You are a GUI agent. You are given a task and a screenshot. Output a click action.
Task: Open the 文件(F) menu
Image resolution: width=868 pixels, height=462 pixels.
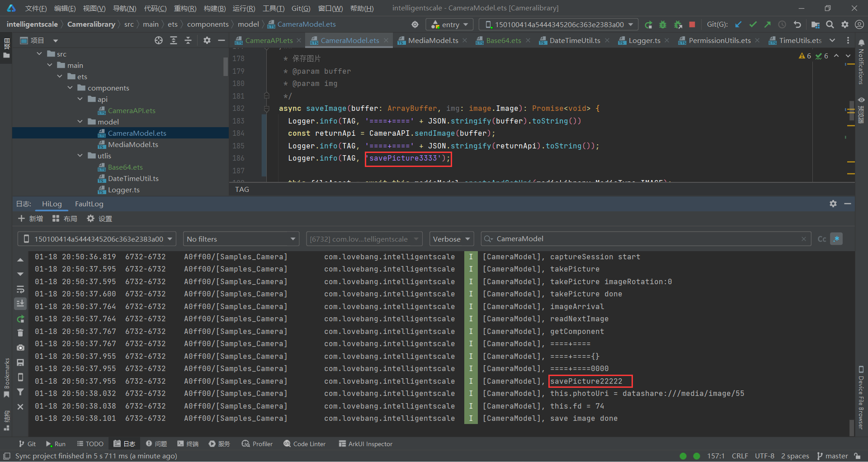click(36, 8)
